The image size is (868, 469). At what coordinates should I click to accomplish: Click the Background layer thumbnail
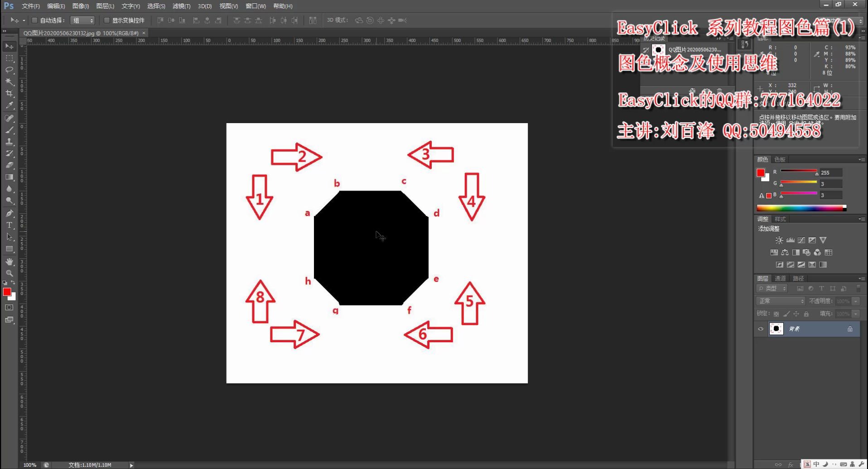pyautogui.click(x=776, y=329)
